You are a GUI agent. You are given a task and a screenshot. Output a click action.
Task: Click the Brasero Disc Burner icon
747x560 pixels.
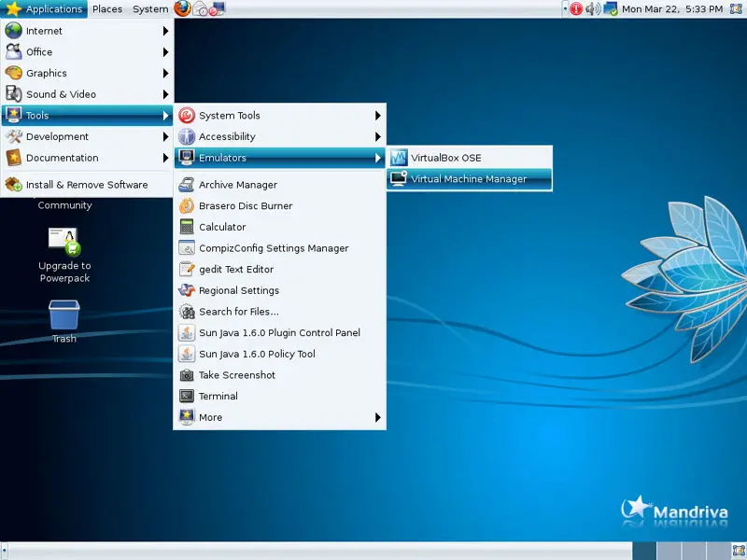[x=186, y=205]
